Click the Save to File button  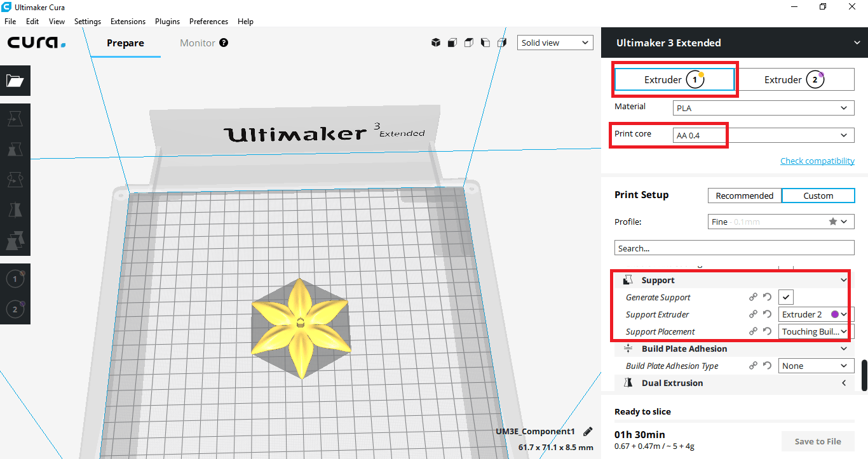coord(818,441)
